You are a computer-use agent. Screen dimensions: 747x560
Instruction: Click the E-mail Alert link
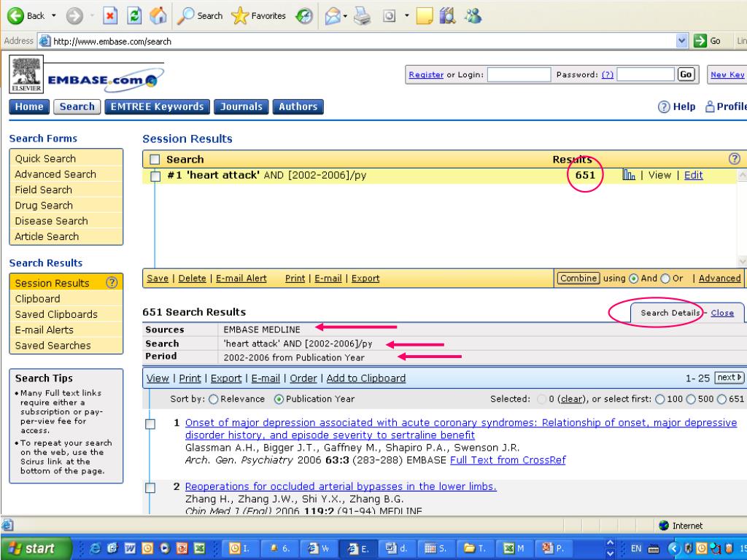241,278
